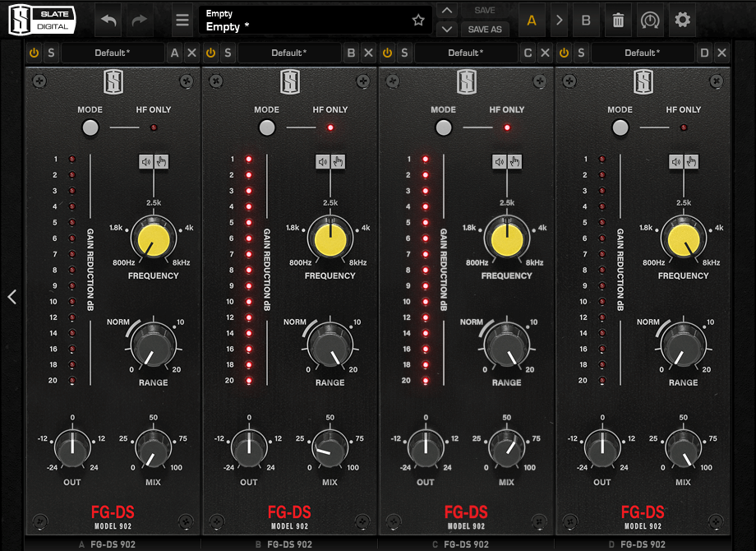756x551 pixels.
Task: Toggle the power switch on slot A
Action: click(33, 52)
